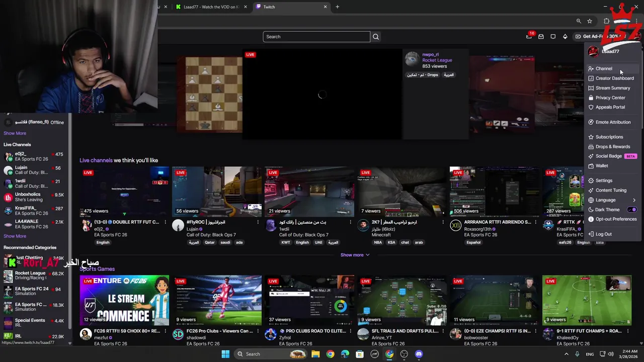Open Social Badge BETA menu item
Viewport: 644px width, 362px height.
pos(614,156)
